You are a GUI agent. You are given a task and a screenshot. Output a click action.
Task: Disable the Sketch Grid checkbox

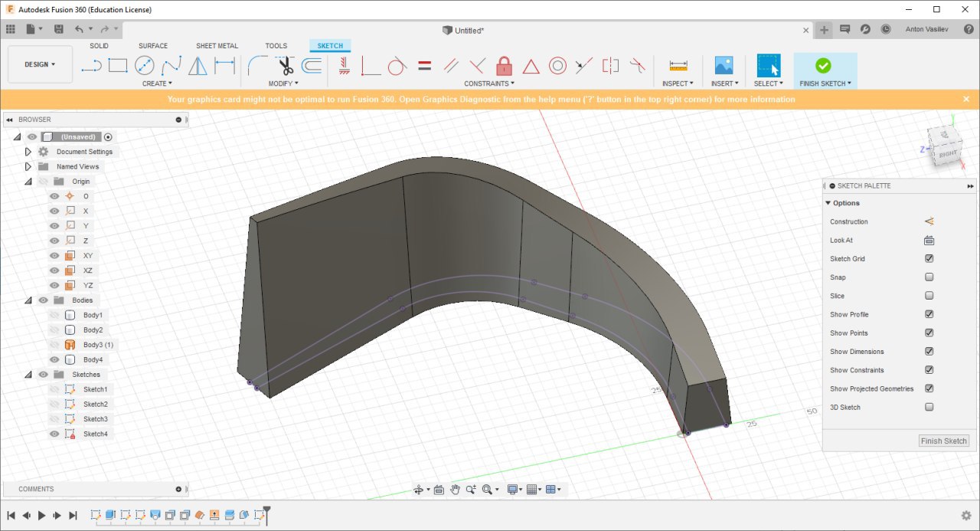[929, 259]
